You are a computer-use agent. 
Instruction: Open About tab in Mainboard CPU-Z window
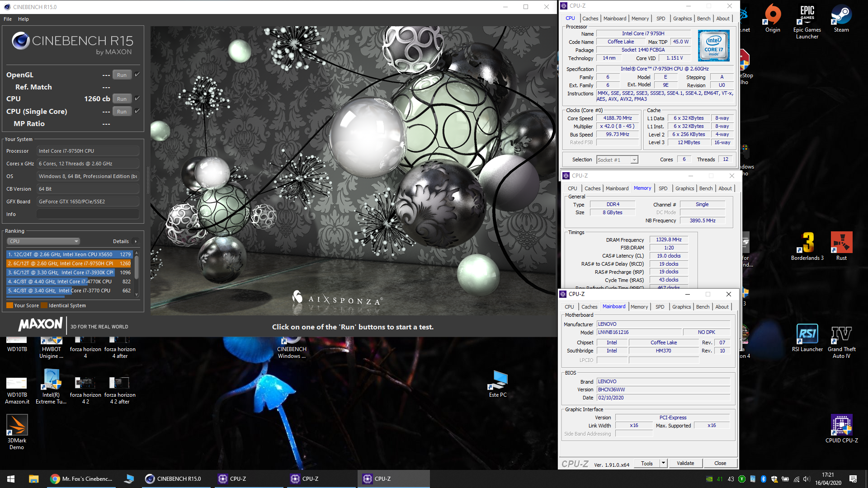click(x=722, y=307)
